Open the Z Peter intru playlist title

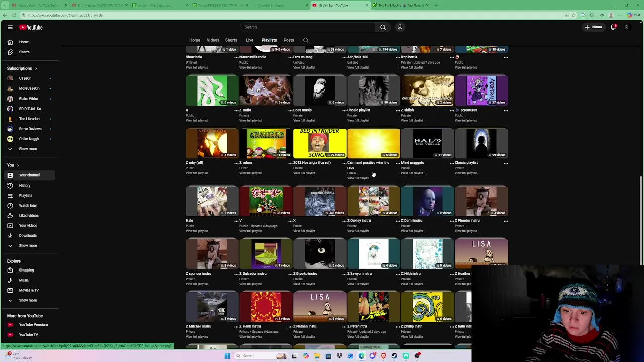pos(357,326)
